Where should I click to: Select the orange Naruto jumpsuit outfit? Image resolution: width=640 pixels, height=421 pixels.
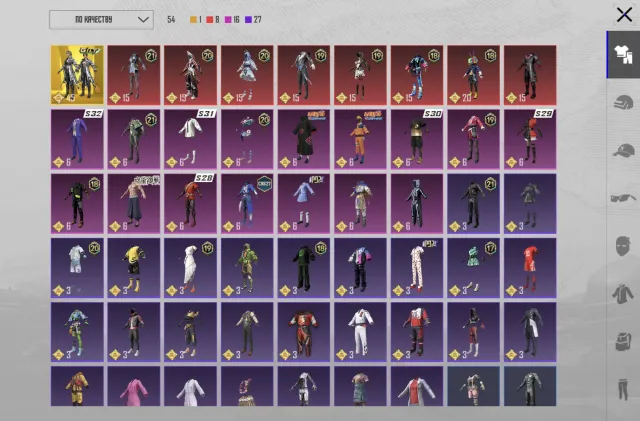(x=360, y=139)
